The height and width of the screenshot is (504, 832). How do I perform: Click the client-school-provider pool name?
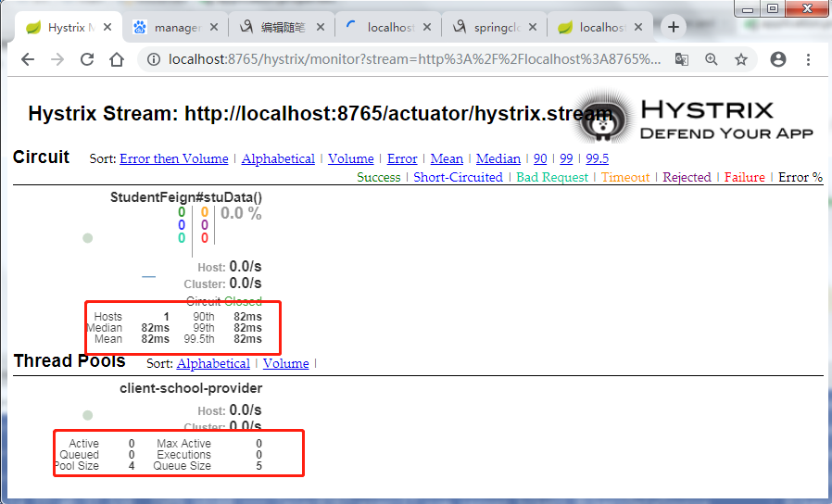click(x=191, y=388)
